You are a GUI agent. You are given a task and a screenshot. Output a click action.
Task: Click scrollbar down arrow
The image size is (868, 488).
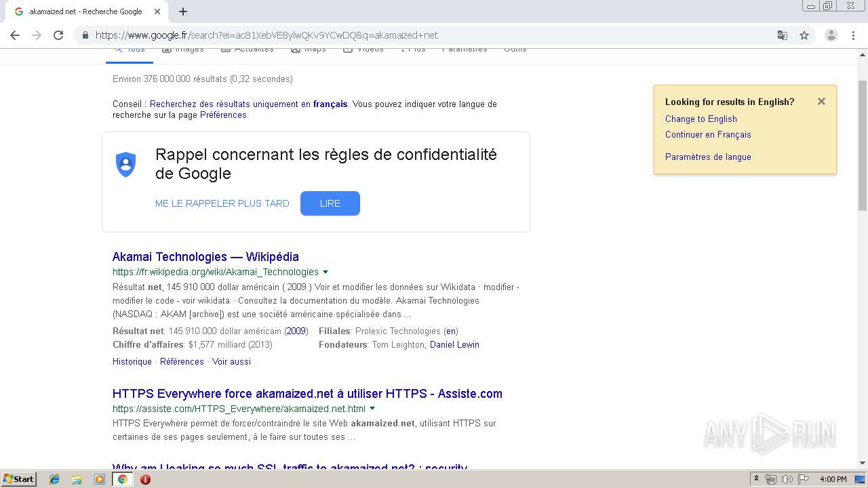(x=863, y=463)
